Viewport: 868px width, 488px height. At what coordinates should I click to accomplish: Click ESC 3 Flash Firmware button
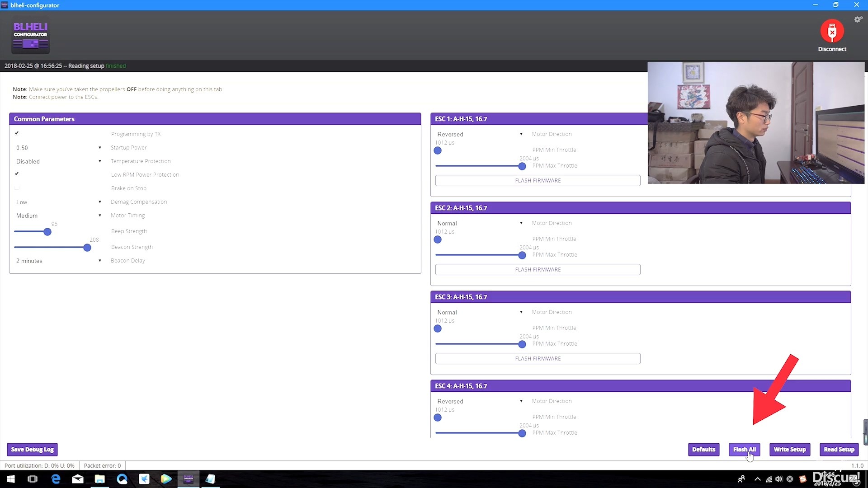538,358
